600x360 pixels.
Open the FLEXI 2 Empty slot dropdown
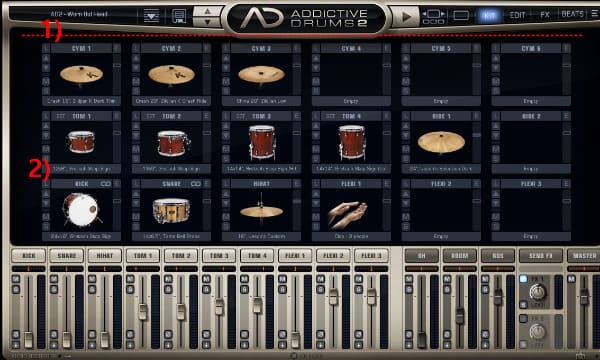(x=441, y=236)
